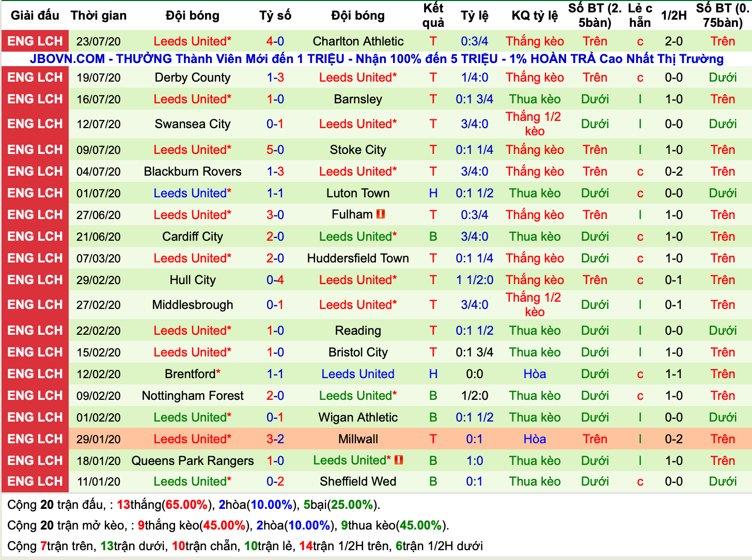Click the KQ tỷ lệ column header
The height and width of the screenshot is (560, 752).
[x=535, y=15]
